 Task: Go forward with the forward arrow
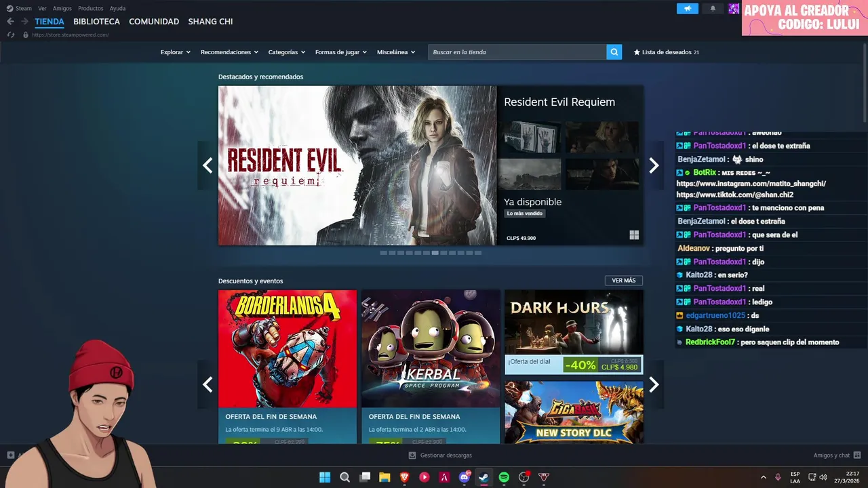click(24, 22)
